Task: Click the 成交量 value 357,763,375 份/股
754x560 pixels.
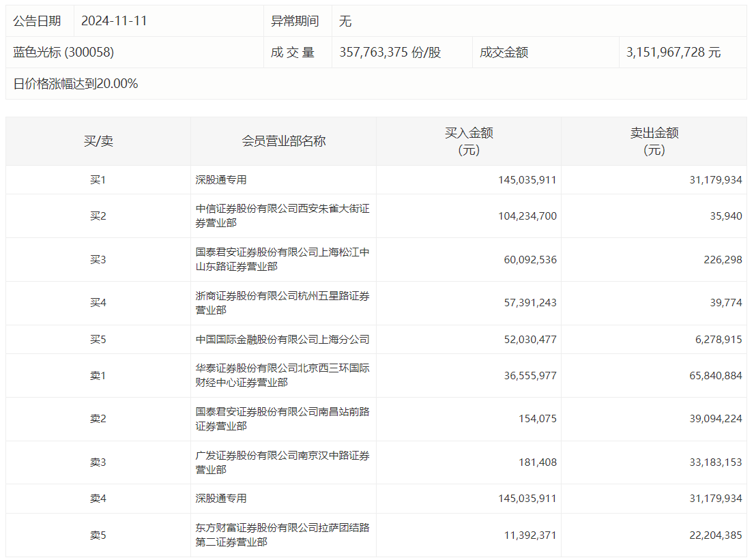Action: pyautogui.click(x=390, y=53)
